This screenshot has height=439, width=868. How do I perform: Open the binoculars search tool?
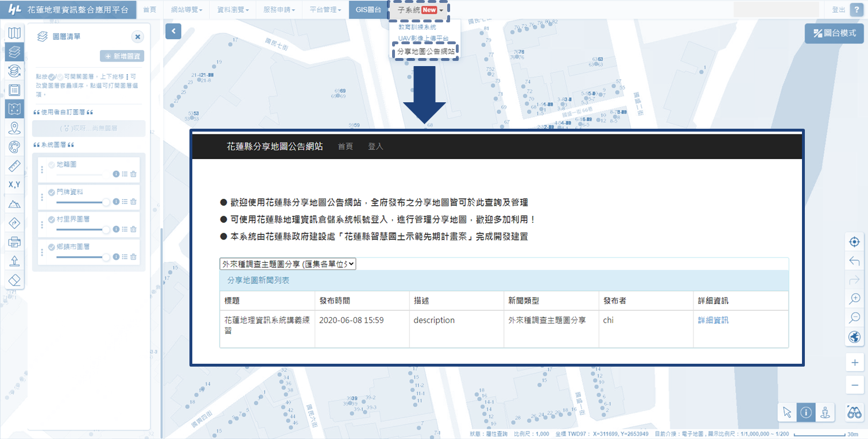pyautogui.click(x=855, y=412)
